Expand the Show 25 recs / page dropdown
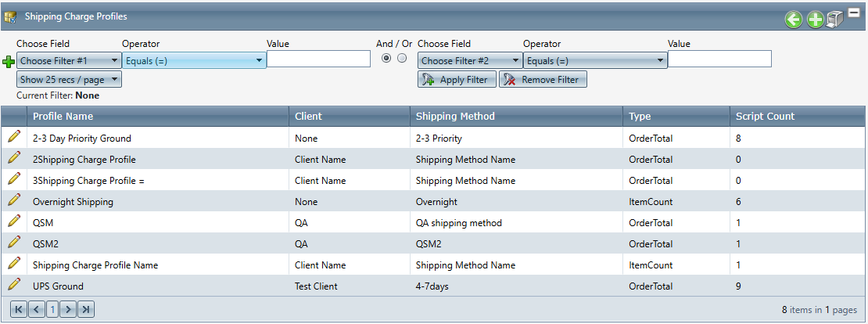The image size is (868, 324). pos(69,79)
